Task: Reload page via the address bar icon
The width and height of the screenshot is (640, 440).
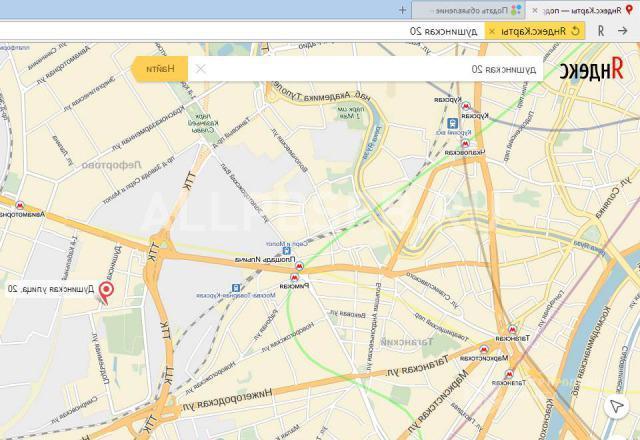Action: click(x=576, y=31)
